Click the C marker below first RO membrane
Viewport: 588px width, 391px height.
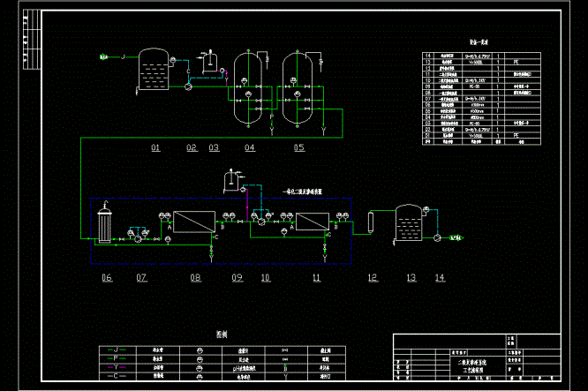(x=216, y=237)
